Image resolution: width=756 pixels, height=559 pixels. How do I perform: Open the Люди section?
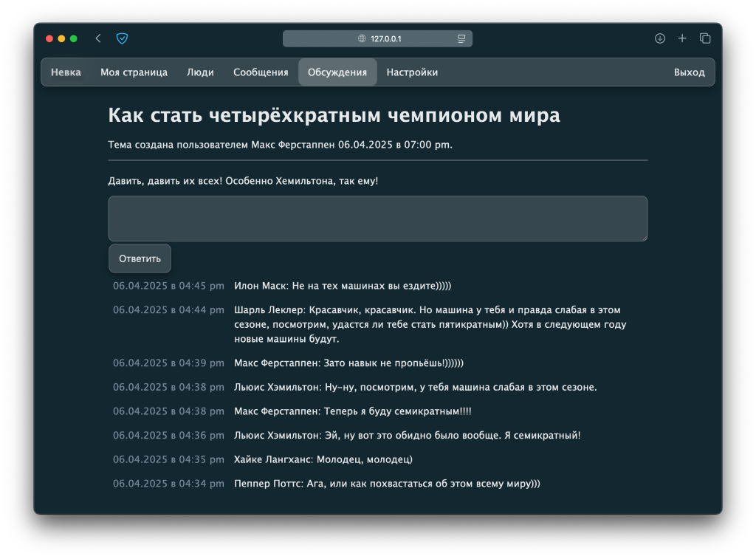[x=200, y=72]
